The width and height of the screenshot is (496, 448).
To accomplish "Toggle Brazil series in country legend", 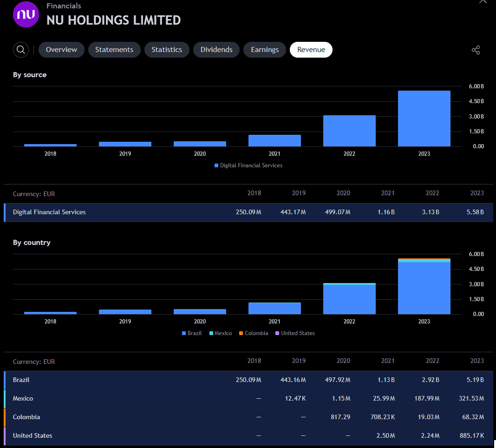I will tap(192, 333).
